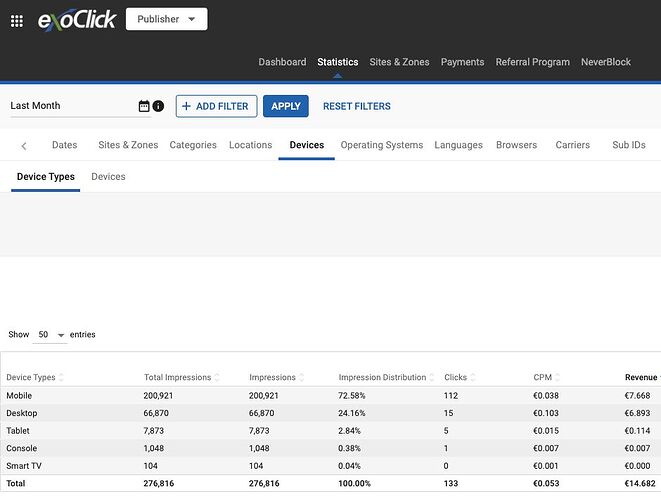Open Statistics in main navigation
The image size is (661, 499).
[x=338, y=62]
